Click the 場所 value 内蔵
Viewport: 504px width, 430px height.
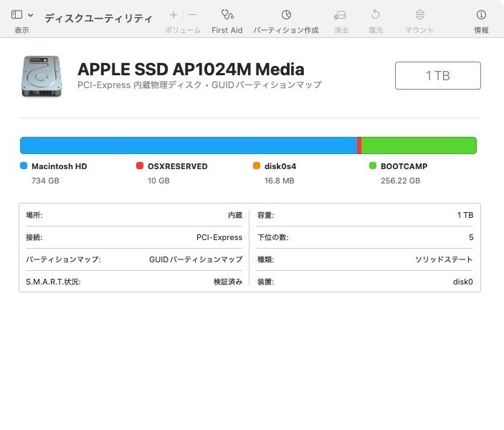[235, 215]
